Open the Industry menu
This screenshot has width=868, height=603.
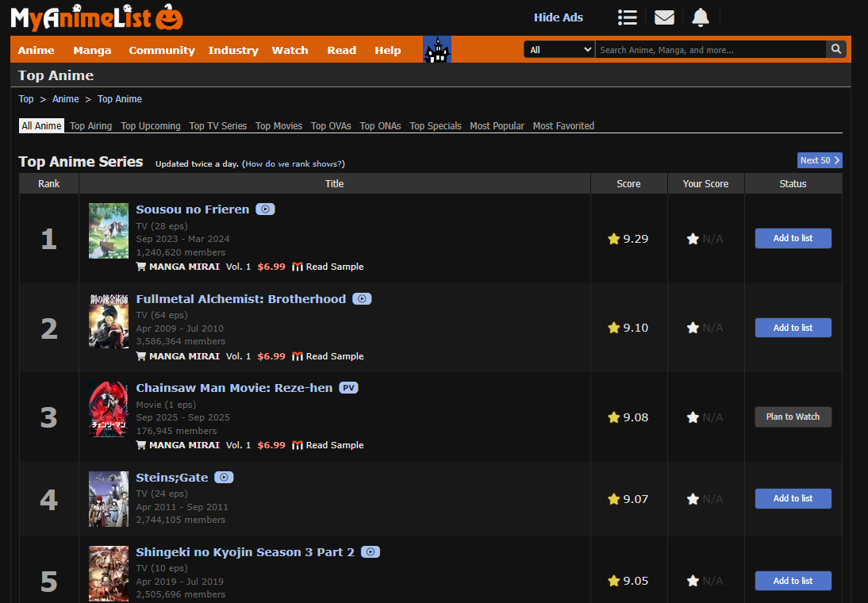233,50
